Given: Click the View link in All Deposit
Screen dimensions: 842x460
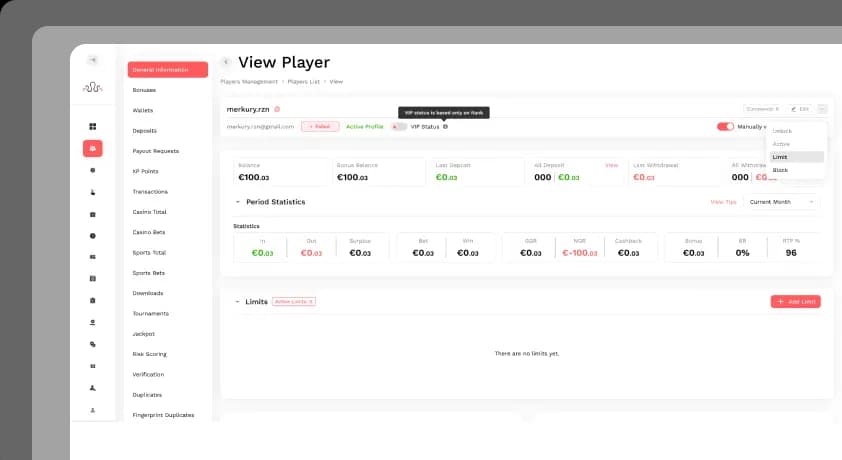Looking at the screenshot, I should click(x=612, y=165).
